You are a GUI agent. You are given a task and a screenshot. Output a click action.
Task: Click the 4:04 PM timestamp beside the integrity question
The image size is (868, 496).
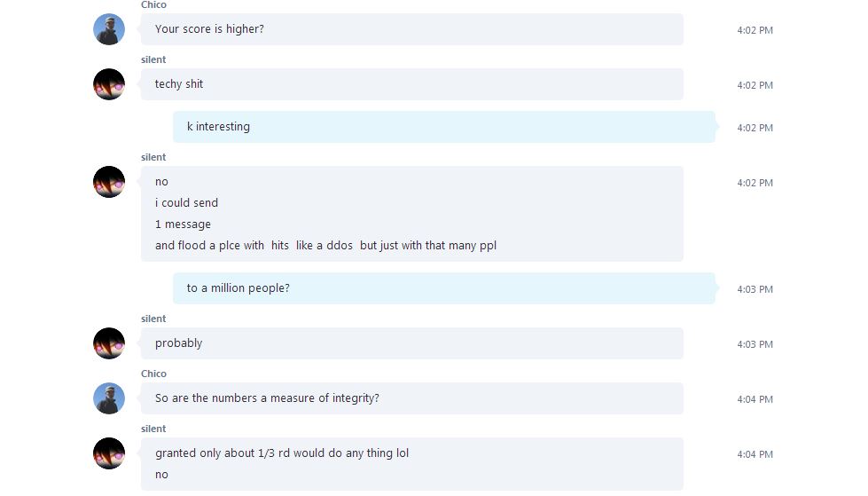point(755,399)
